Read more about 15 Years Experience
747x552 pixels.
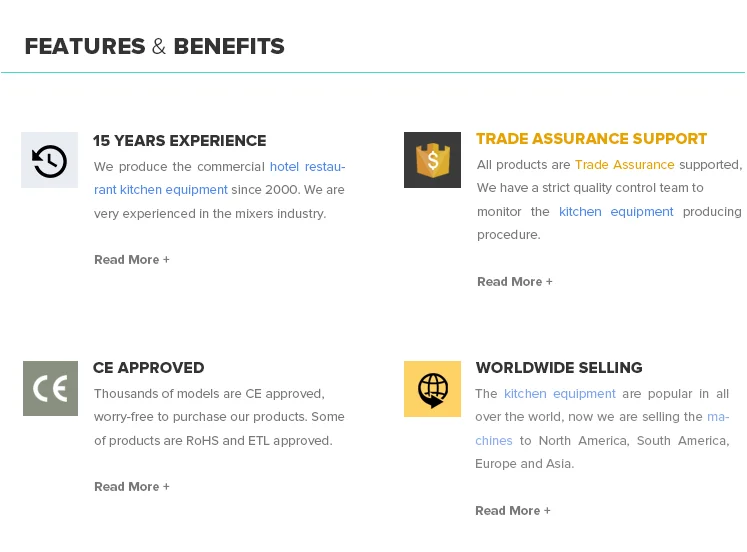pos(132,260)
